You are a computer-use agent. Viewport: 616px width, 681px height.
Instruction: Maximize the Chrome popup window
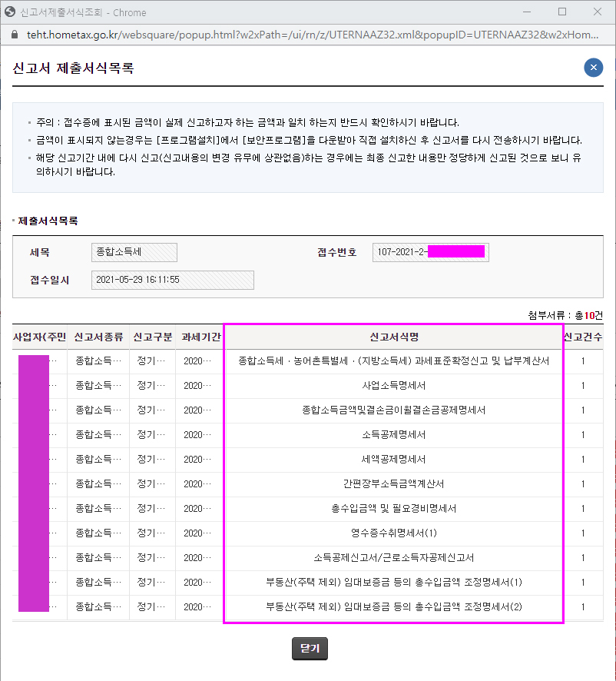[x=561, y=12]
